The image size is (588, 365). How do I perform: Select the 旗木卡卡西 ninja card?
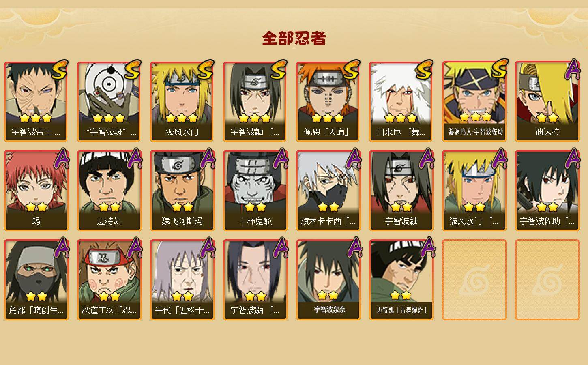pyautogui.click(x=328, y=191)
